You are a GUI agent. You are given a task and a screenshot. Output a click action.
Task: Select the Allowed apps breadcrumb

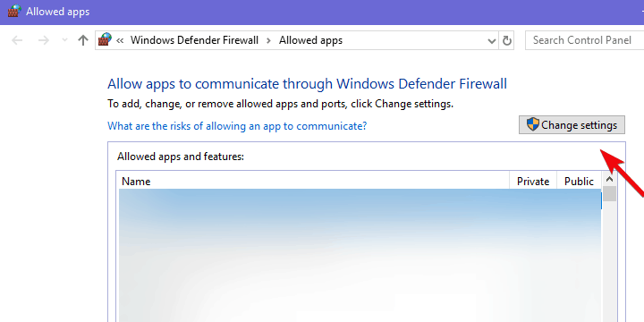point(310,40)
